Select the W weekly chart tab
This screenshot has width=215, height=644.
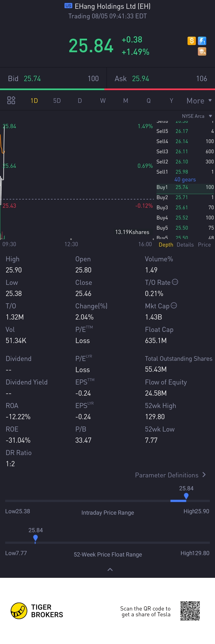coord(103,100)
